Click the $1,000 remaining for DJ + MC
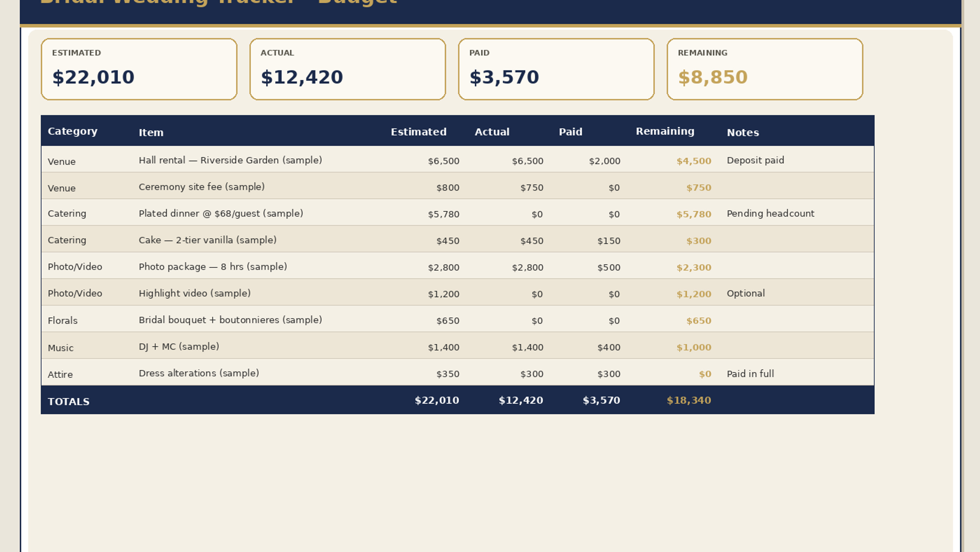 pos(694,347)
